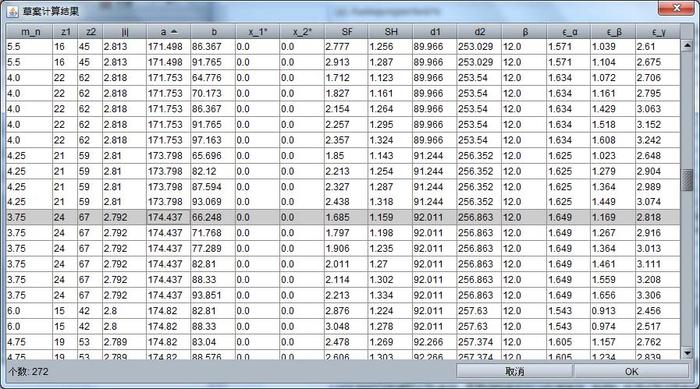The width and height of the screenshot is (700, 389).
Task: Click the vertical scrollbar thumb
Action: coord(687,180)
